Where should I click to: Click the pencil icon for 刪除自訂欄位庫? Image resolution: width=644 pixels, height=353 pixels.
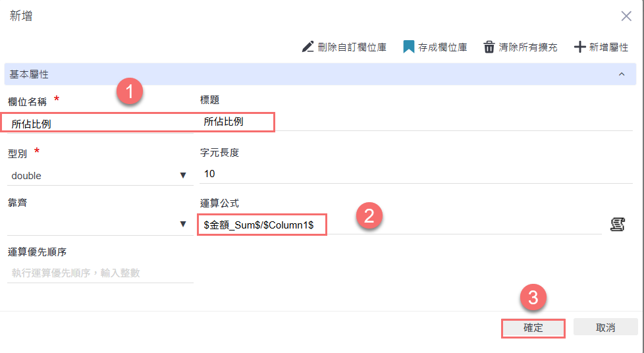coord(308,47)
